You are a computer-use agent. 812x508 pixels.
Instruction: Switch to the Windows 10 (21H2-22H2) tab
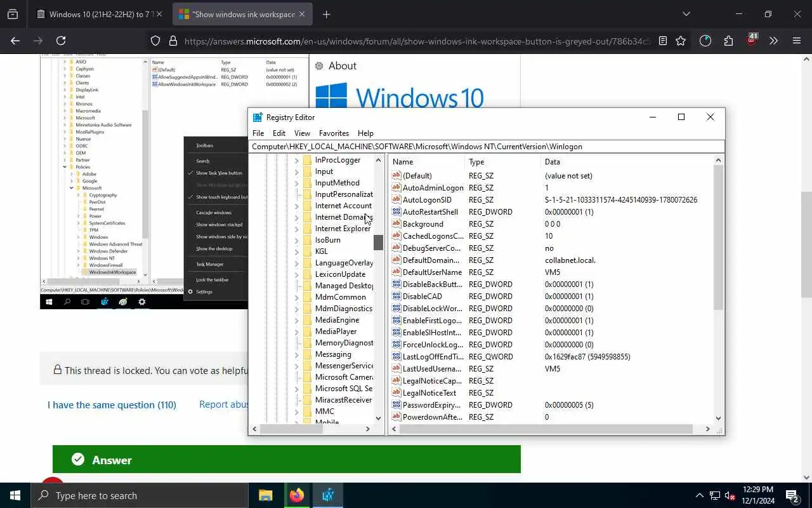[x=100, y=14]
